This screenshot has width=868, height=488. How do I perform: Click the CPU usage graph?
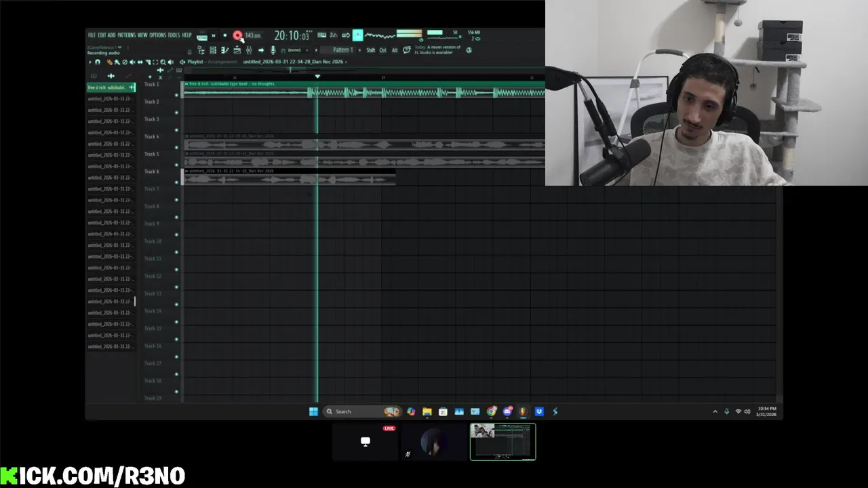[442, 40]
